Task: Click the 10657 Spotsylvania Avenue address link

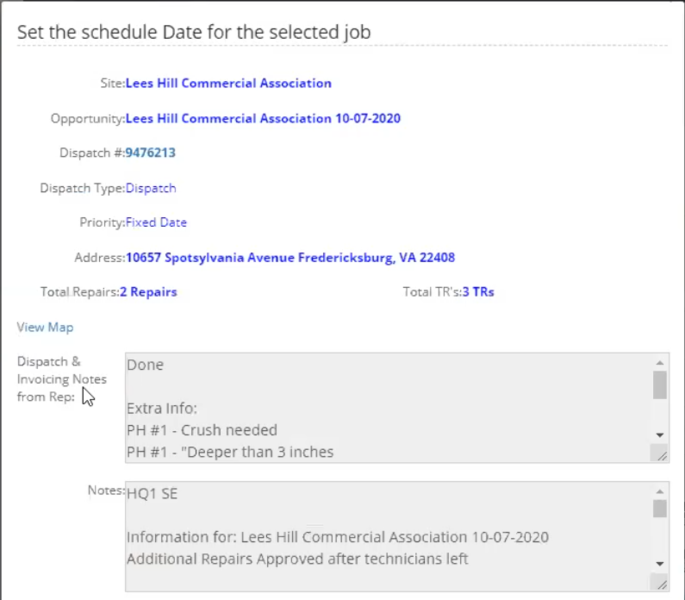Action: pyautogui.click(x=290, y=257)
